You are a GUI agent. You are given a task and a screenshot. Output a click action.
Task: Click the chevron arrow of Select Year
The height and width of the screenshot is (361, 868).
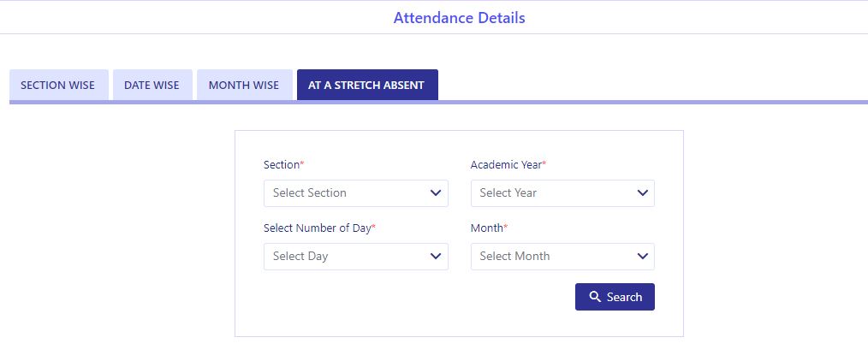click(x=642, y=193)
